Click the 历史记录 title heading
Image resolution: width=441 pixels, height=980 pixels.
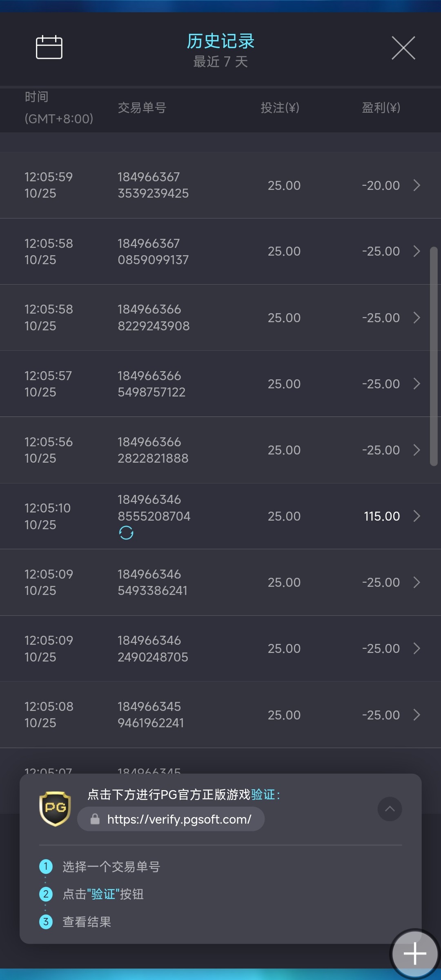220,41
